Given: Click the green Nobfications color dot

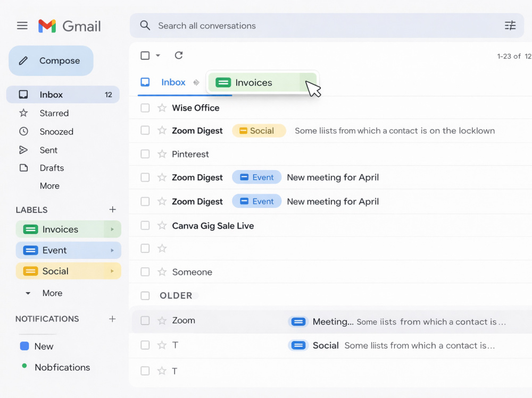Looking at the screenshot, I should click(x=24, y=366).
